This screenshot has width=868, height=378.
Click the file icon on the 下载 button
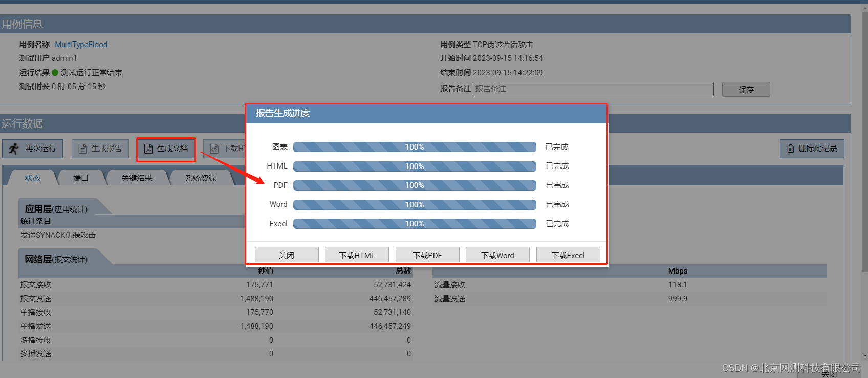tap(214, 149)
